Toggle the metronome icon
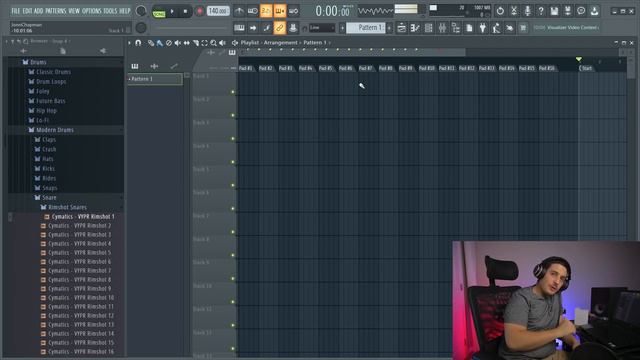 [x=239, y=11]
